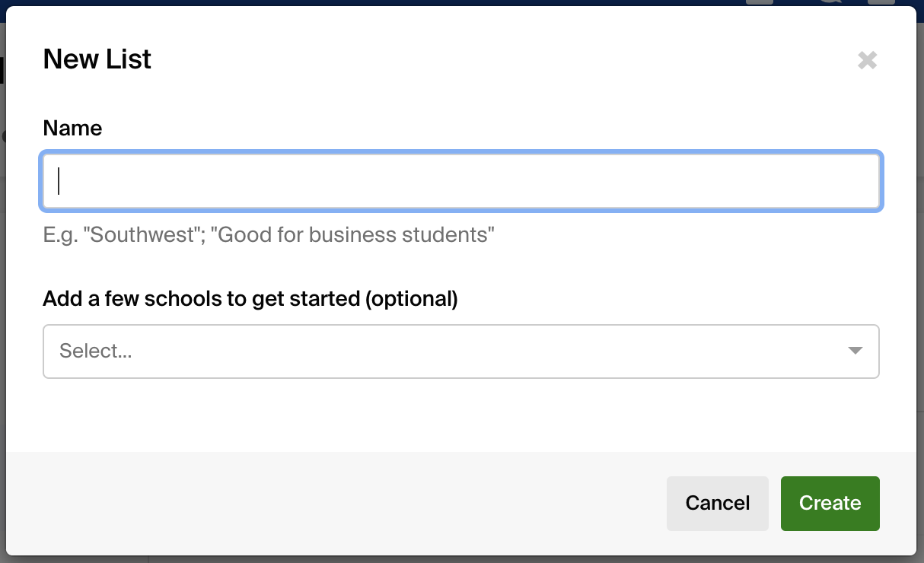
Task: Select the Name label above the text field
Action: (x=72, y=128)
